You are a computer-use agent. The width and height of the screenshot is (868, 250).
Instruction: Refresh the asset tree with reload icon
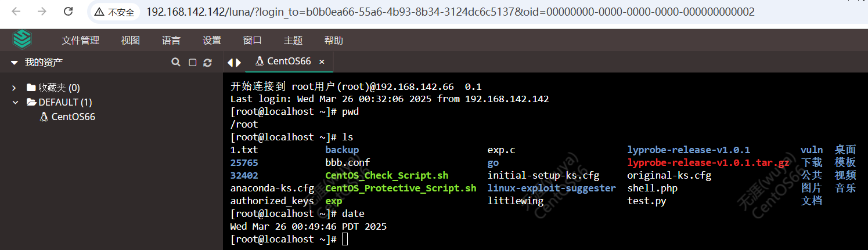coord(207,62)
